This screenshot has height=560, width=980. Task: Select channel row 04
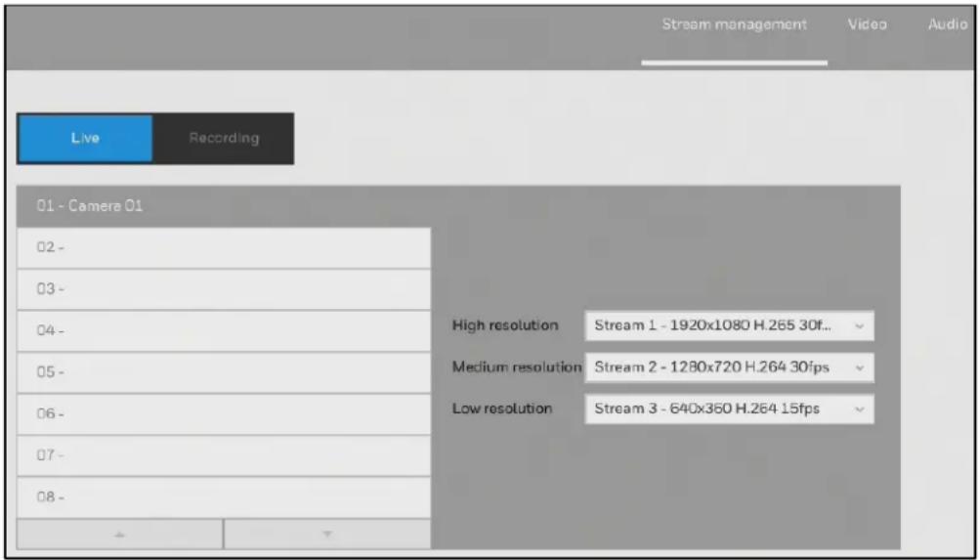pyautogui.click(x=224, y=330)
